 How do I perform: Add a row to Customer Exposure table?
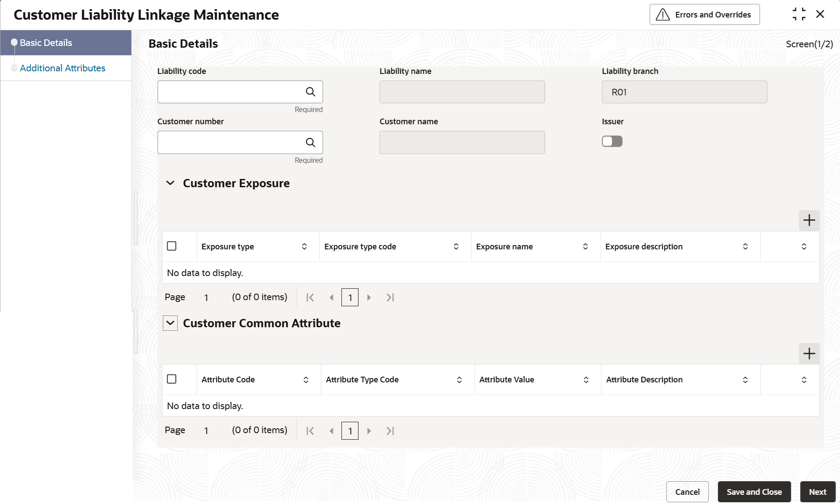(809, 220)
